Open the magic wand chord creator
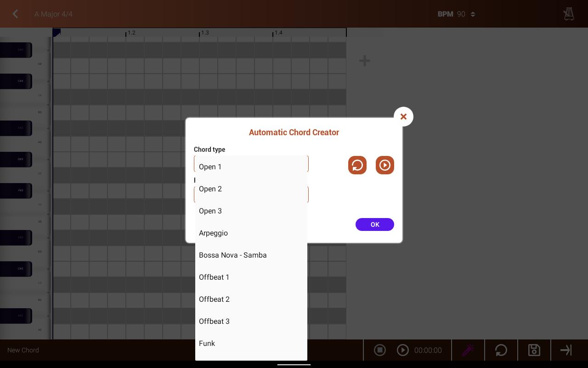Image resolution: width=588 pixels, height=368 pixels. click(468, 350)
